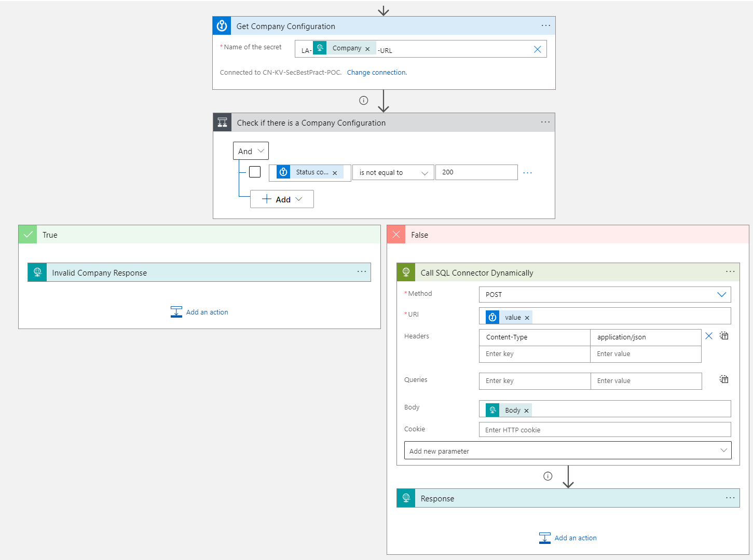
Task: Edit the application/json header value
Action: click(646, 337)
